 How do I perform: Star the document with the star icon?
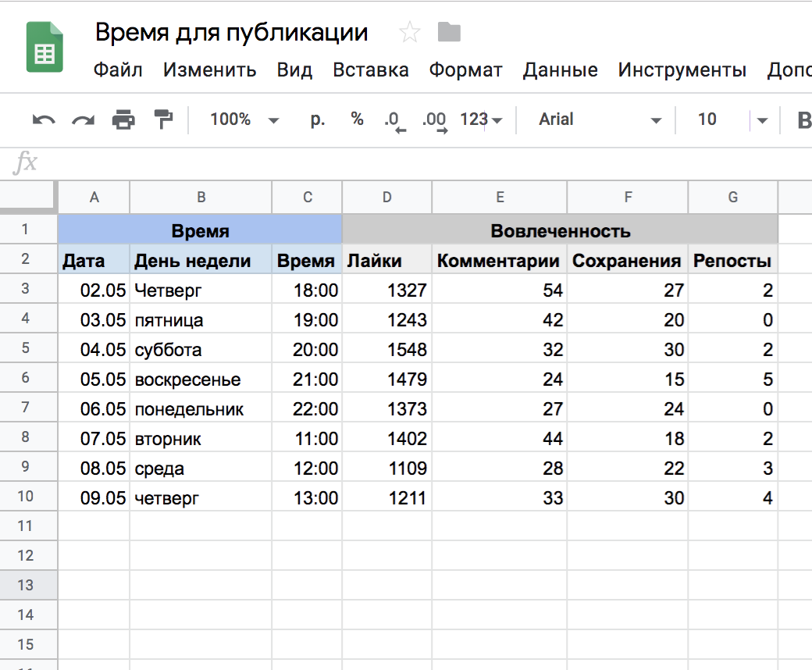pos(409,33)
